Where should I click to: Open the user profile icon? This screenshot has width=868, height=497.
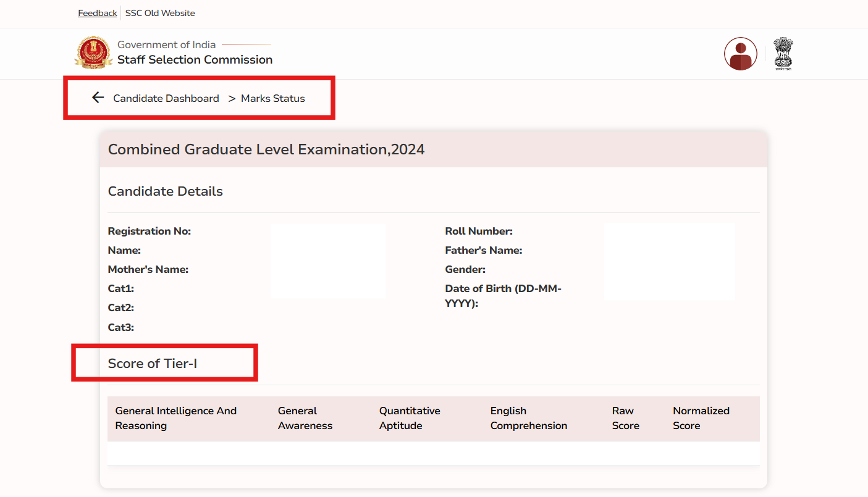point(740,54)
